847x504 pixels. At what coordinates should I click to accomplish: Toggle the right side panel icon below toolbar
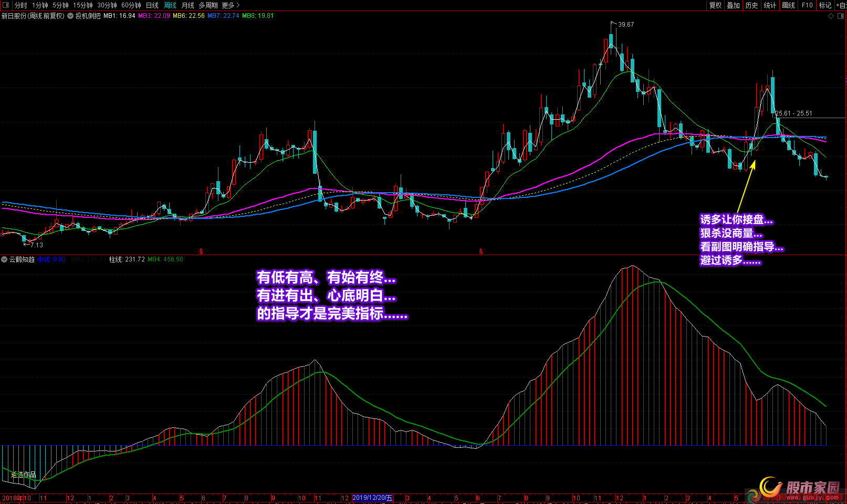(x=840, y=16)
